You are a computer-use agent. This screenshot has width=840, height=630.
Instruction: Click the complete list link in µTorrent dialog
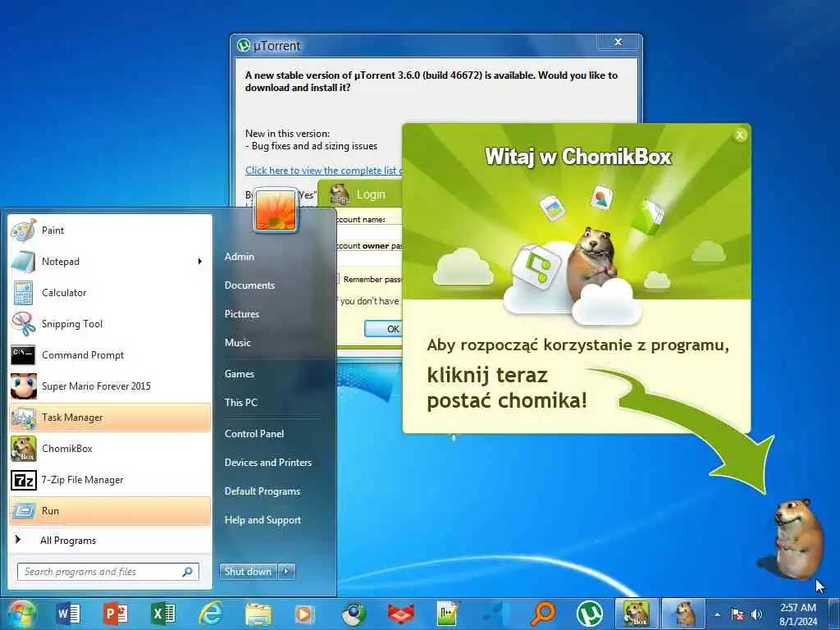coord(323,171)
